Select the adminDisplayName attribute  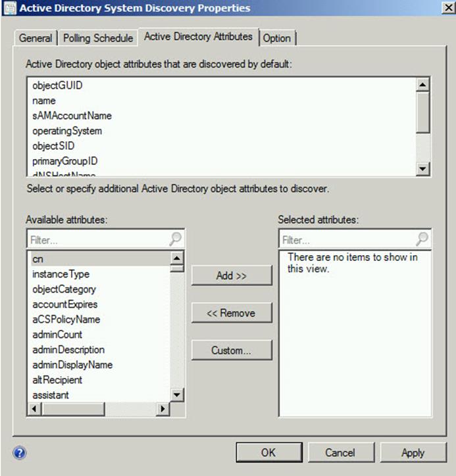click(x=72, y=365)
